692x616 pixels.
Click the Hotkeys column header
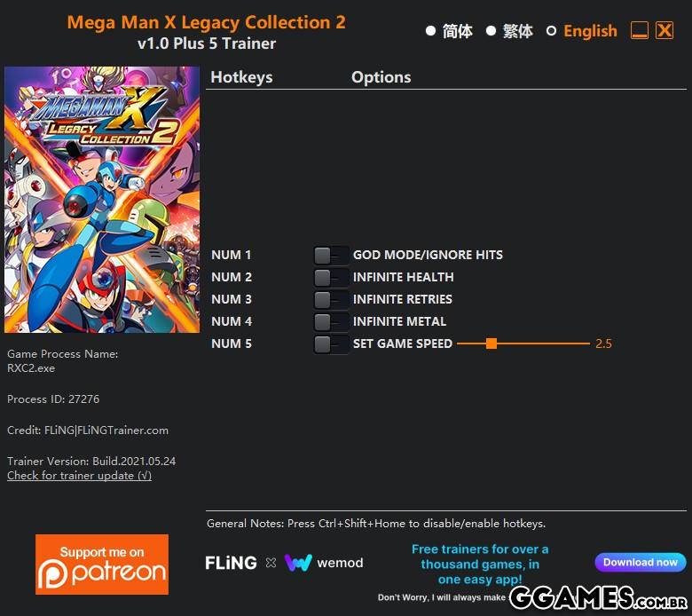[x=241, y=77]
